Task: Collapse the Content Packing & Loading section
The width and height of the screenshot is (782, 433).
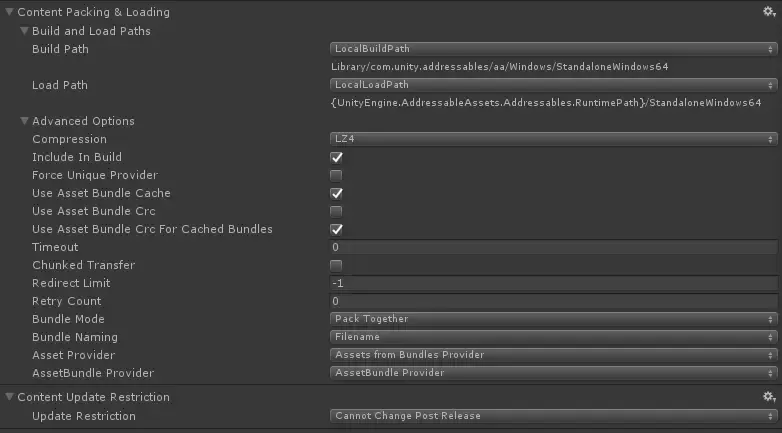Action: coord(9,12)
